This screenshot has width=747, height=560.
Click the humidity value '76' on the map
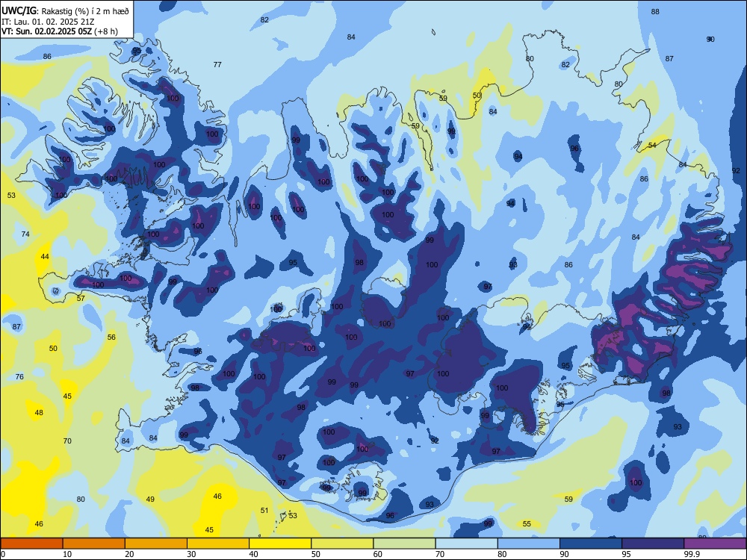[x=19, y=376]
